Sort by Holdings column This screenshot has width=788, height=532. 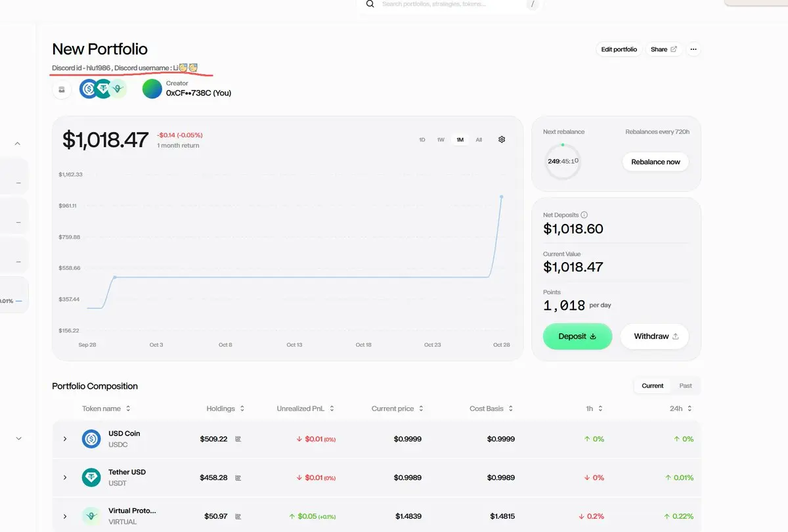[225, 409]
